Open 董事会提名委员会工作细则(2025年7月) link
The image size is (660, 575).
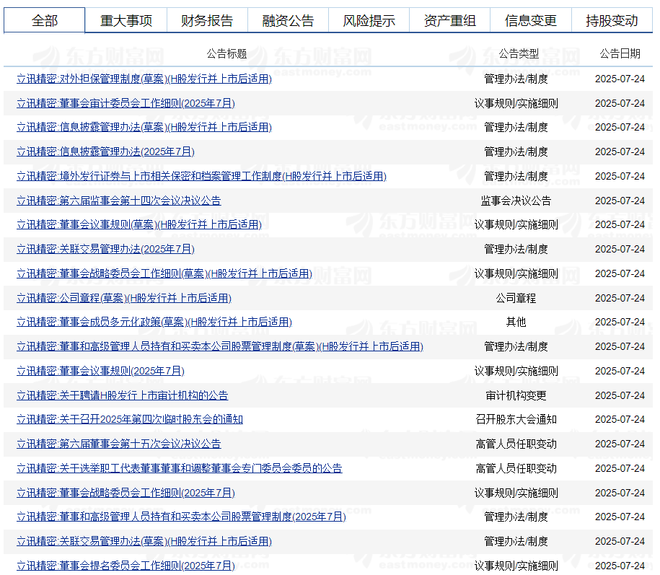pyautogui.click(x=125, y=565)
